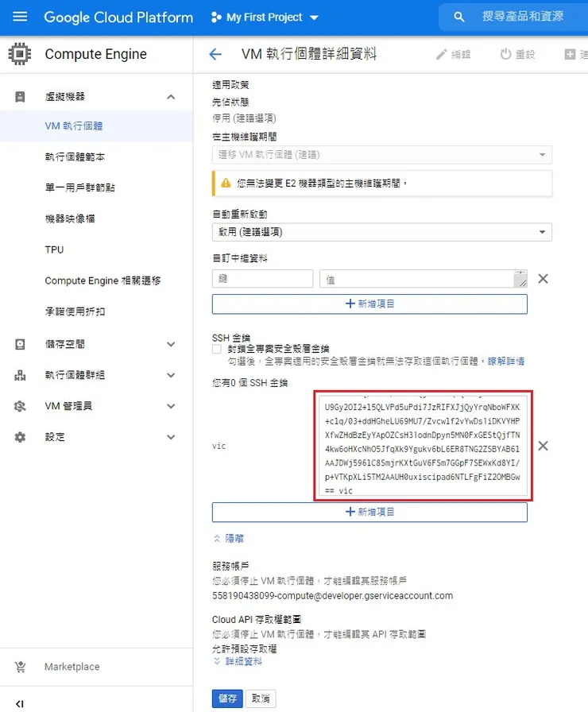588x712 pixels.
Task: Remove the custom metadata row with X
Action: pos(543,279)
